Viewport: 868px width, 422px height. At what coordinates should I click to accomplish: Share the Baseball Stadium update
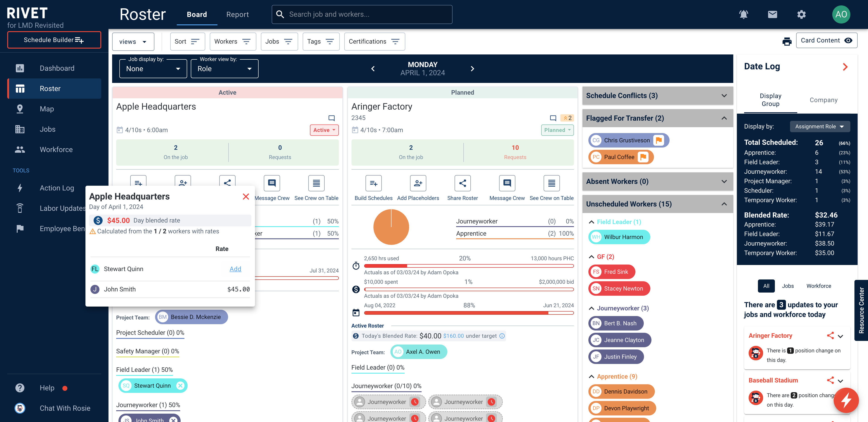(830, 381)
